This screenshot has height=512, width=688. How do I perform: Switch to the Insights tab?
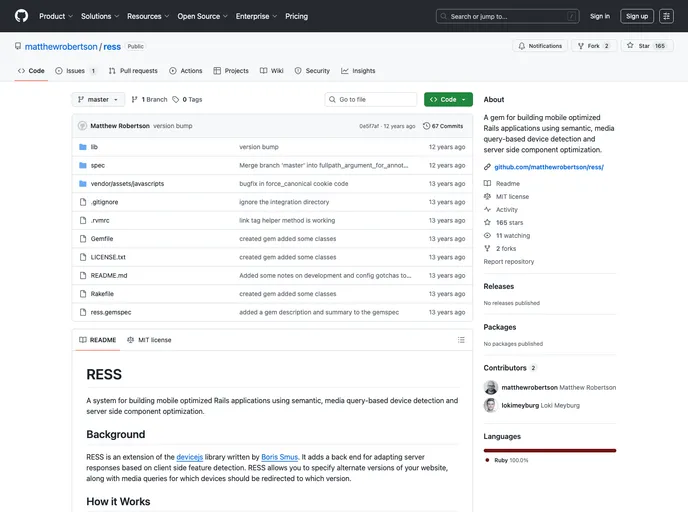pyautogui.click(x=358, y=71)
